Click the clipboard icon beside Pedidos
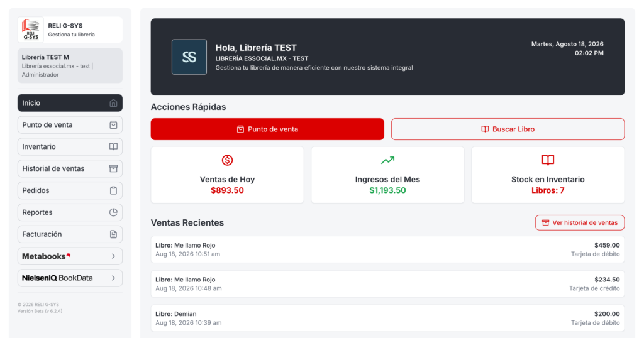This screenshot has height=338, width=644. (x=113, y=190)
